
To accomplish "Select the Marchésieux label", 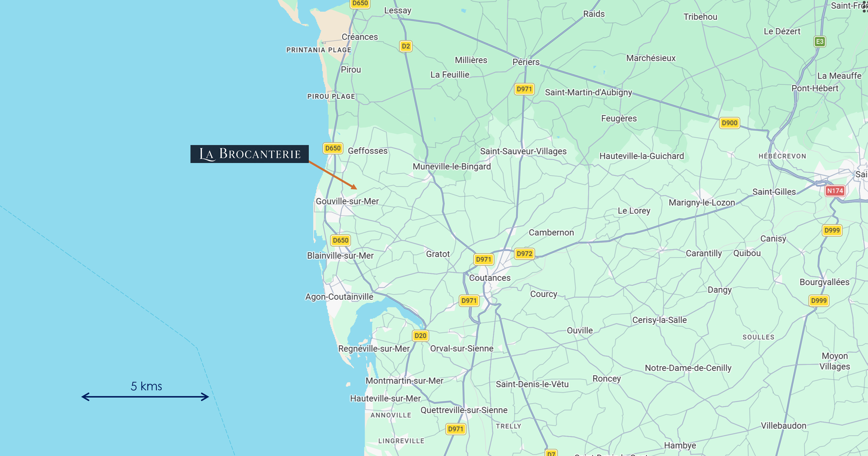I will click(x=651, y=58).
